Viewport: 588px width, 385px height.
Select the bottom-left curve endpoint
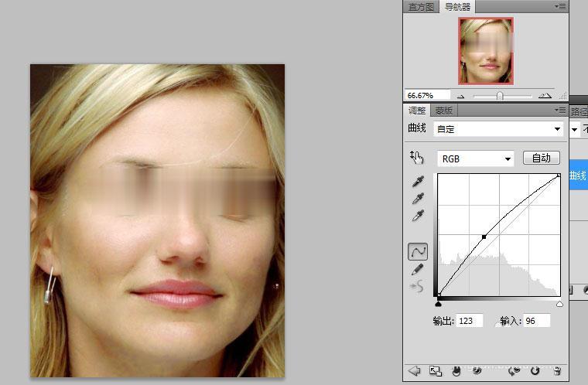[439, 295]
